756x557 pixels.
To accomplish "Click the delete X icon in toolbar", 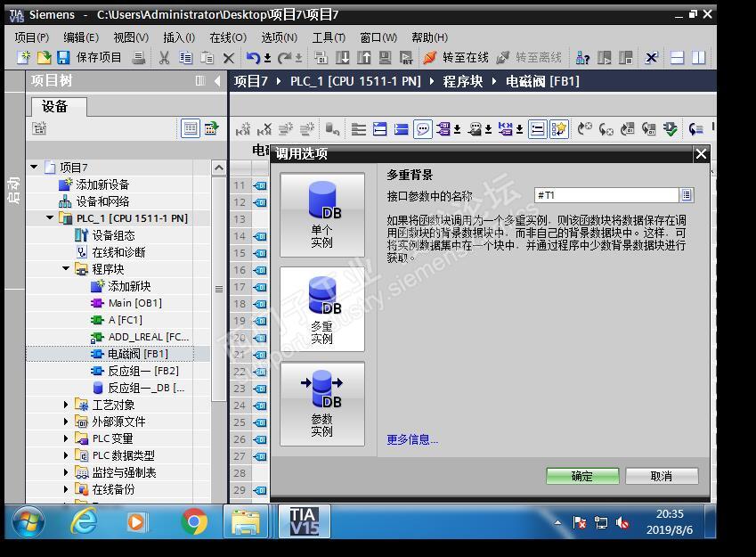I will point(229,59).
